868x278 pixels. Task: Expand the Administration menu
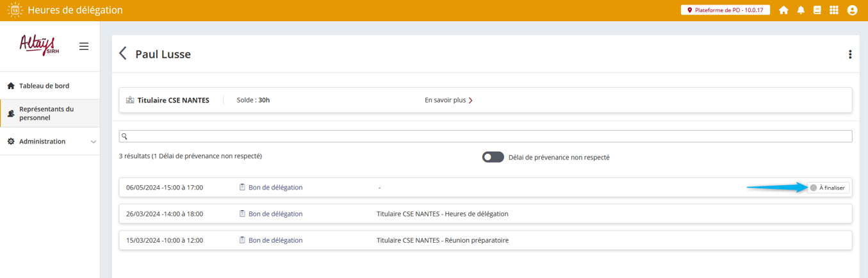pos(50,142)
